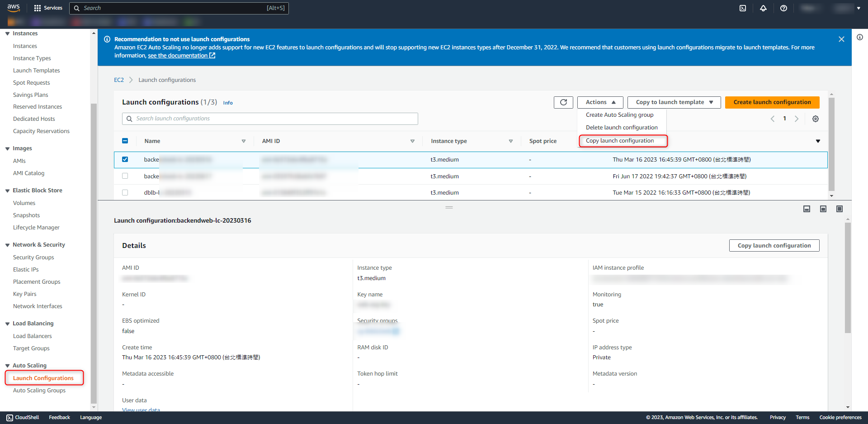Click Create launch configuration button
The height and width of the screenshot is (424, 868).
772,102
